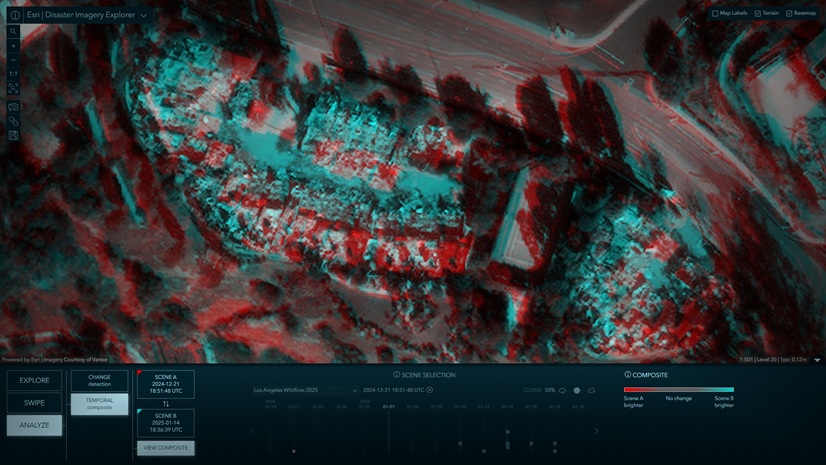The image size is (826, 465).
Task: Select the 01-15 scene marker on timeline
Action: pyautogui.click(x=531, y=443)
